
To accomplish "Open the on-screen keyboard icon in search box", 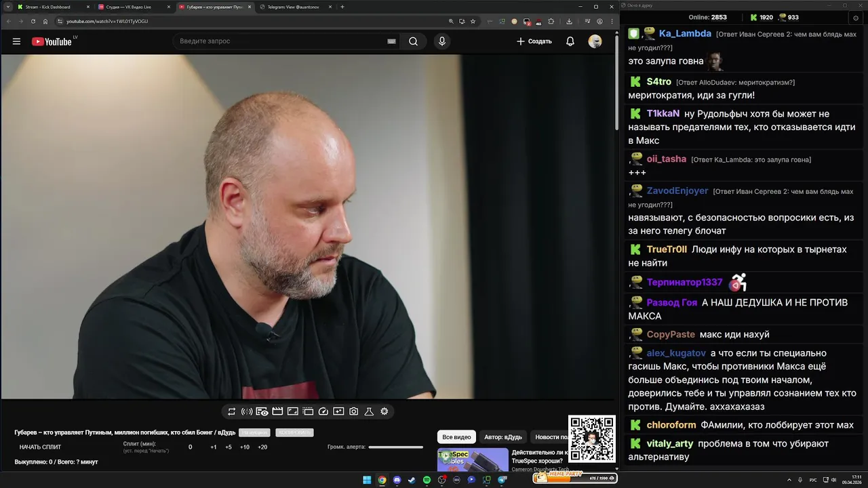I will click(391, 41).
